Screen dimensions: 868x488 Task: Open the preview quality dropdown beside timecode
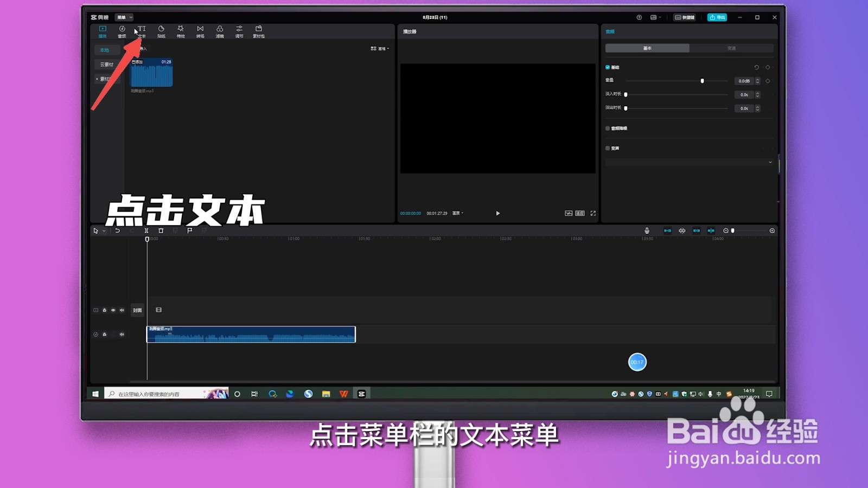pos(458,213)
